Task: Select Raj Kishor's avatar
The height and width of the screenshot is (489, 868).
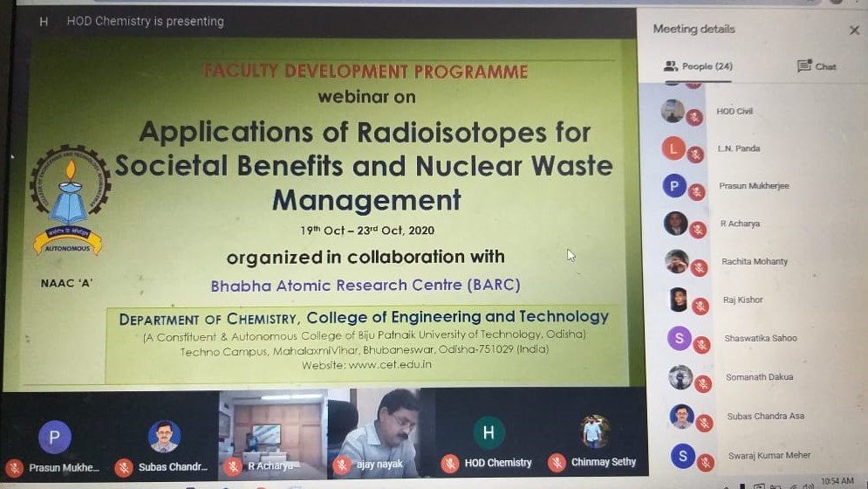Action: point(678,300)
